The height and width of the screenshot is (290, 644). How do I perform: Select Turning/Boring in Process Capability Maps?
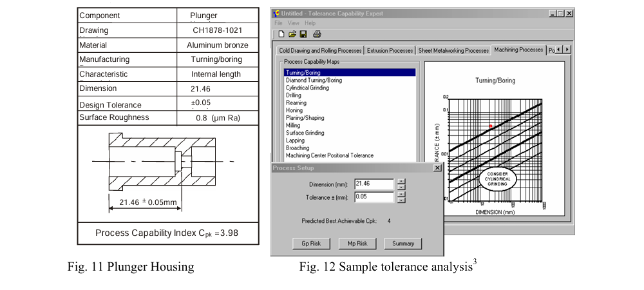coord(350,73)
